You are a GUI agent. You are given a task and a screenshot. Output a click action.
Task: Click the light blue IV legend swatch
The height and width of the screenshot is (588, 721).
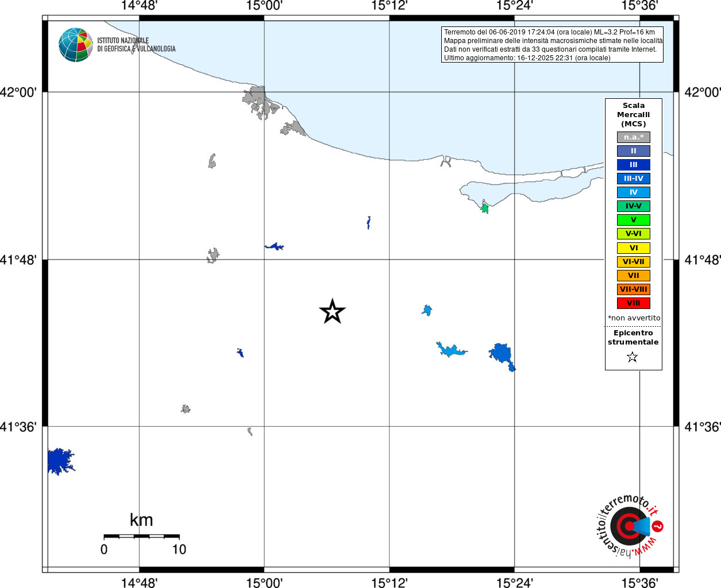[634, 192]
